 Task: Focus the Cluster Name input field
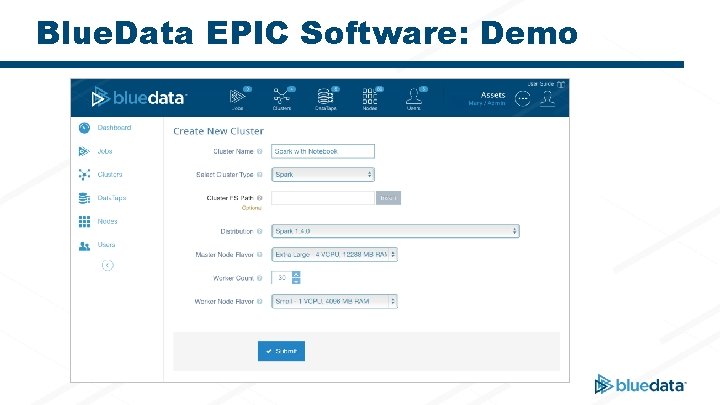click(323, 151)
